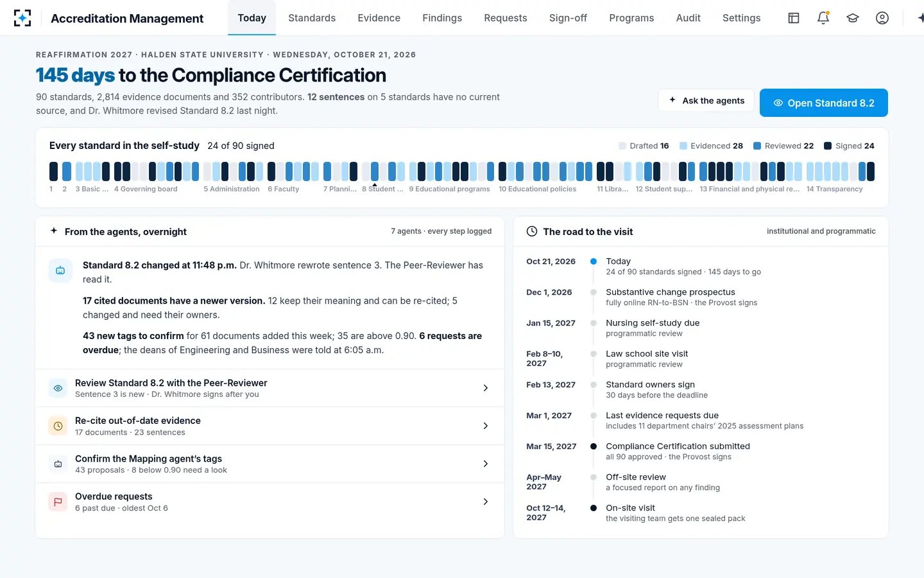
Task: Open the user account profile icon
Action: click(882, 18)
